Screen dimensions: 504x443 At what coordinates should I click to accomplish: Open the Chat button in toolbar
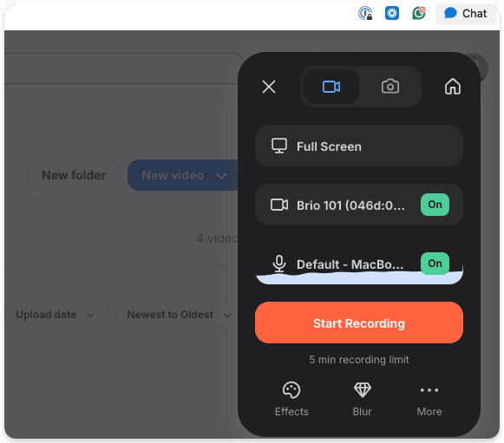coord(466,14)
